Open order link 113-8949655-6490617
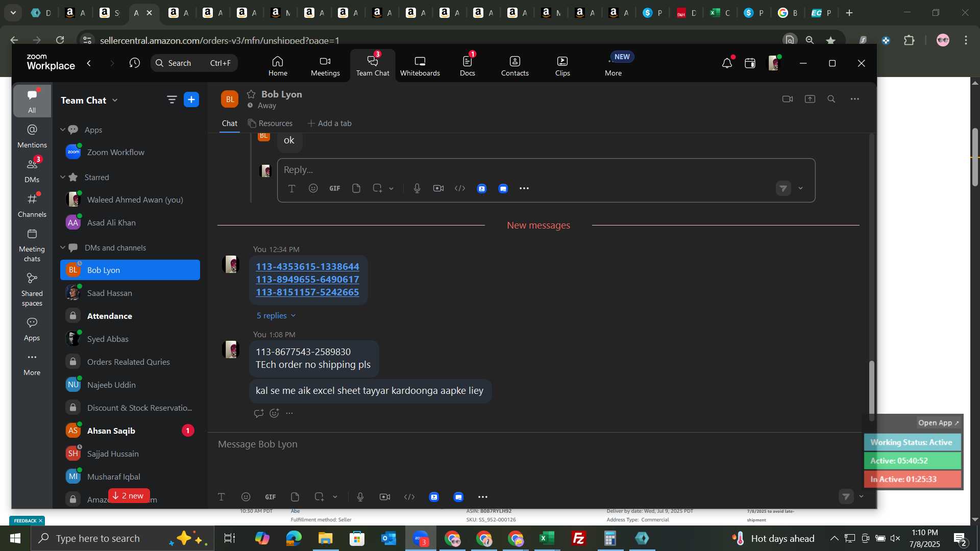The height and width of the screenshot is (551, 980). (307, 280)
